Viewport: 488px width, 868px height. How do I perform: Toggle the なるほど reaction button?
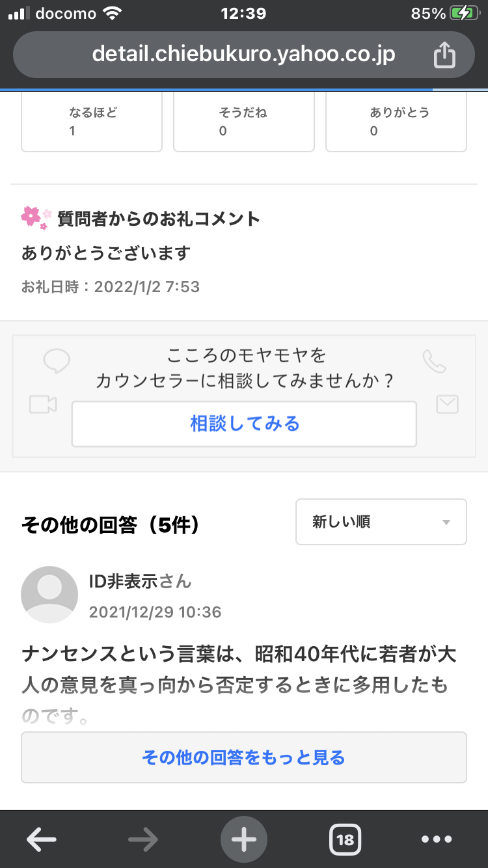click(x=92, y=122)
